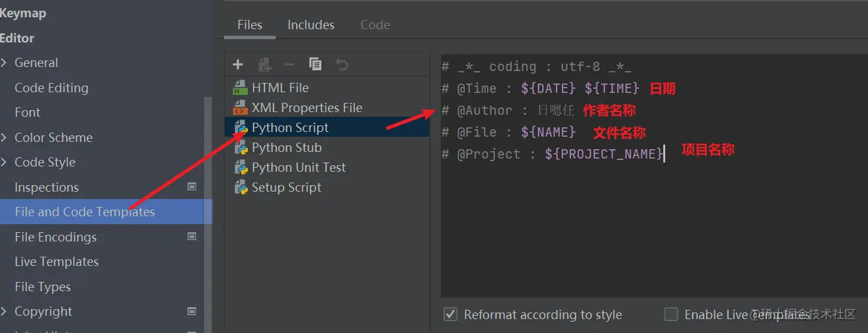Enable Live Templates checkbox

click(671, 314)
